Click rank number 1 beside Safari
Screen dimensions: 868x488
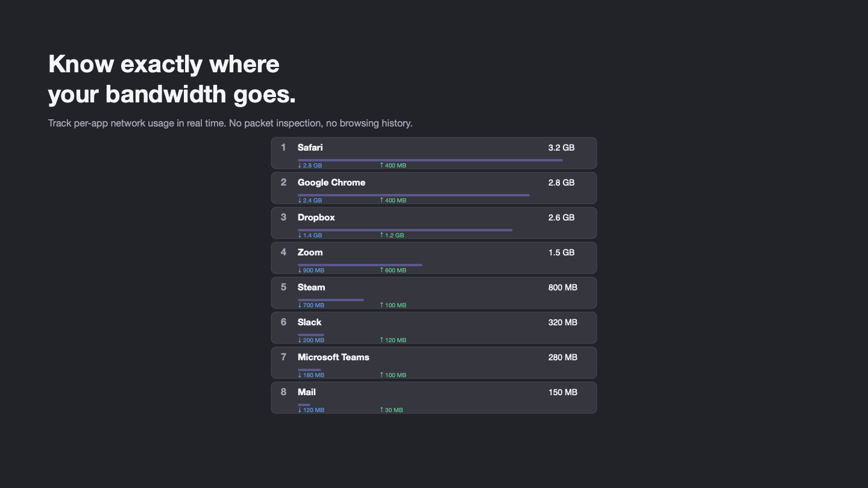[283, 148]
